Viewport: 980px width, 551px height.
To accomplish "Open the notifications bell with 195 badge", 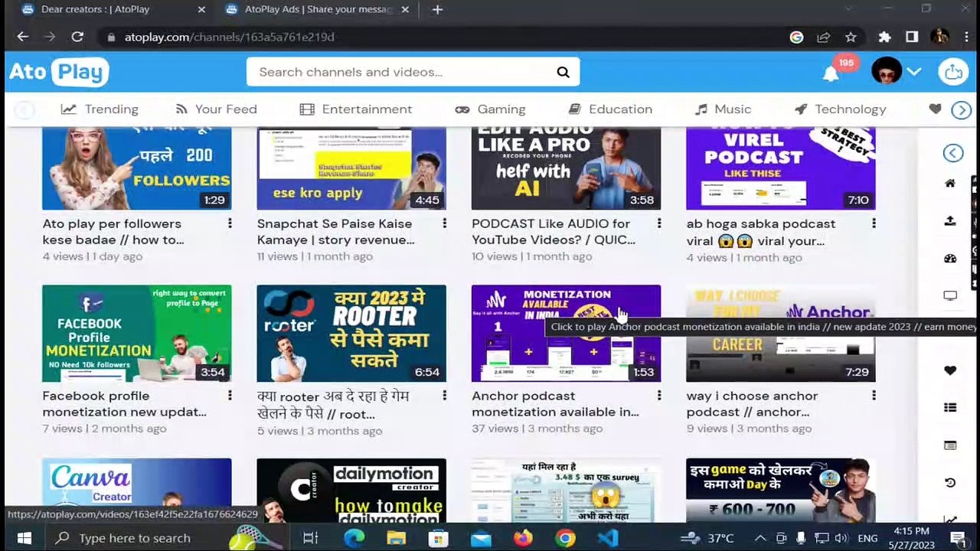I will click(x=831, y=73).
